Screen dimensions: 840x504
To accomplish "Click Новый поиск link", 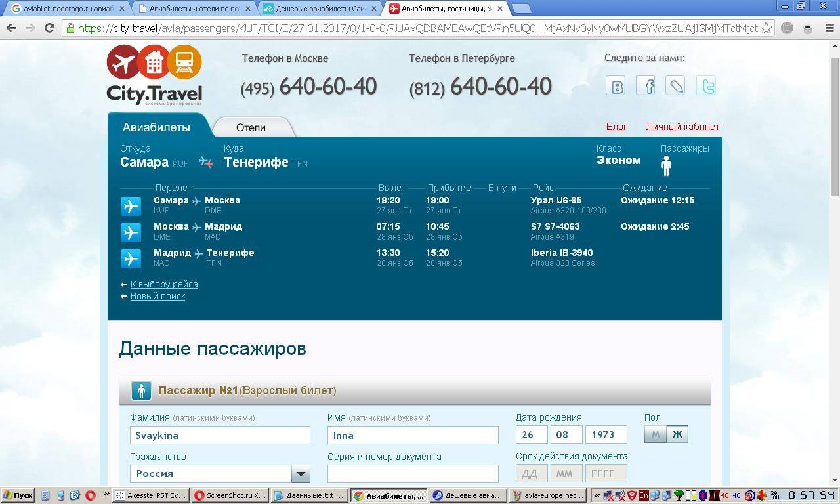I will 157,296.
